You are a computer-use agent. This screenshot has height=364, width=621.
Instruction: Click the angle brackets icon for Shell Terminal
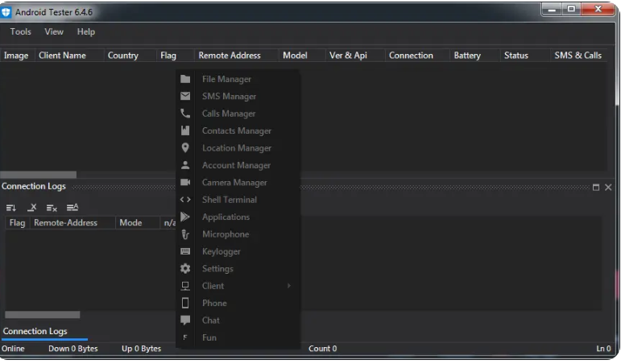185,199
